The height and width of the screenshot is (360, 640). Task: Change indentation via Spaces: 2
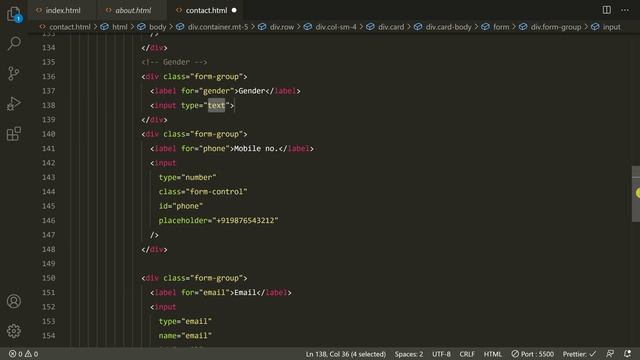(409, 354)
